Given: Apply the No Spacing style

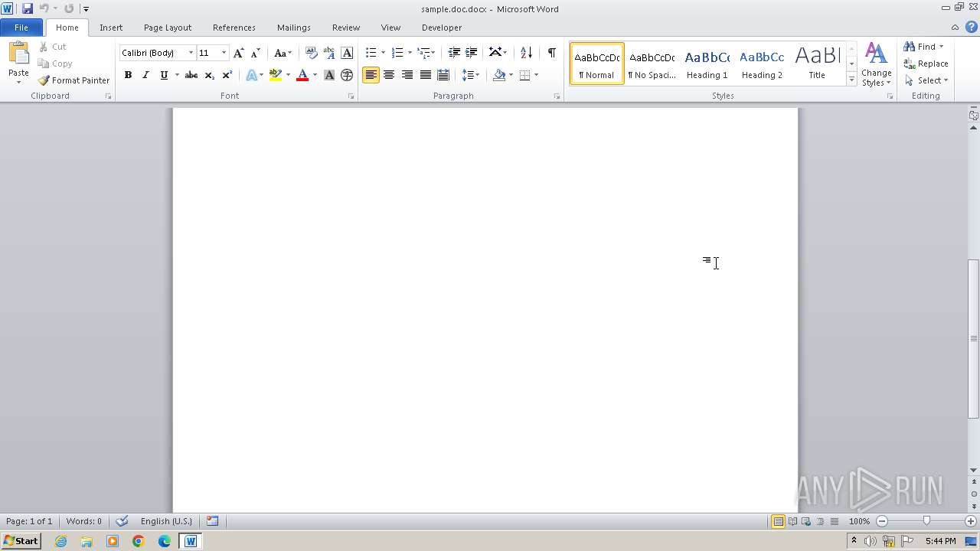Looking at the screenshot, I should [x=652, y=64].
